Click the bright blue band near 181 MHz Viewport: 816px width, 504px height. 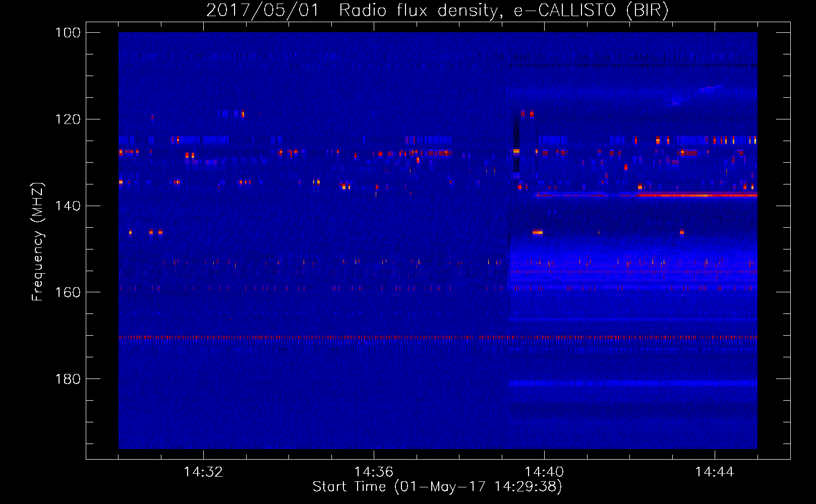633,384
